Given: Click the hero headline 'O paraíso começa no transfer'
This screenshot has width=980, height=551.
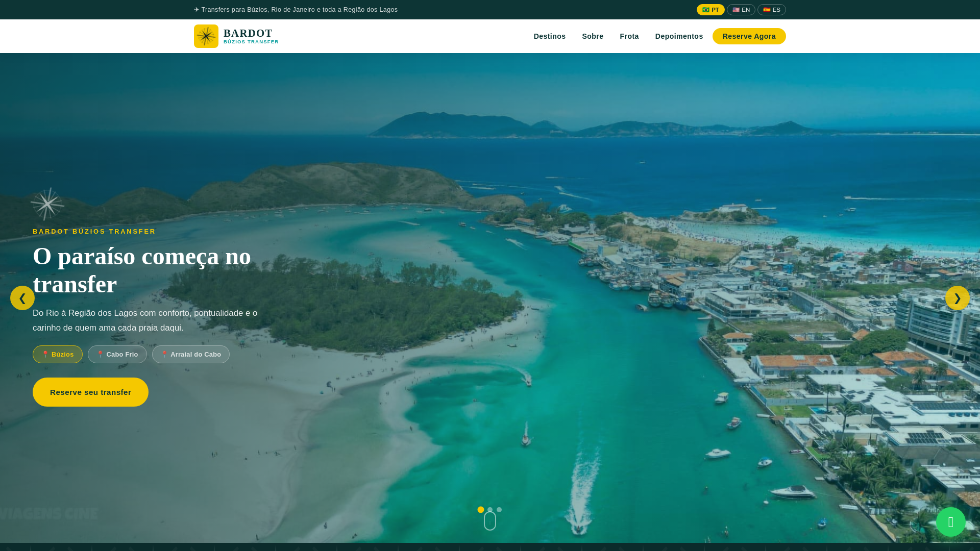Looking at the screenshot, I should [x=142, y=270].
